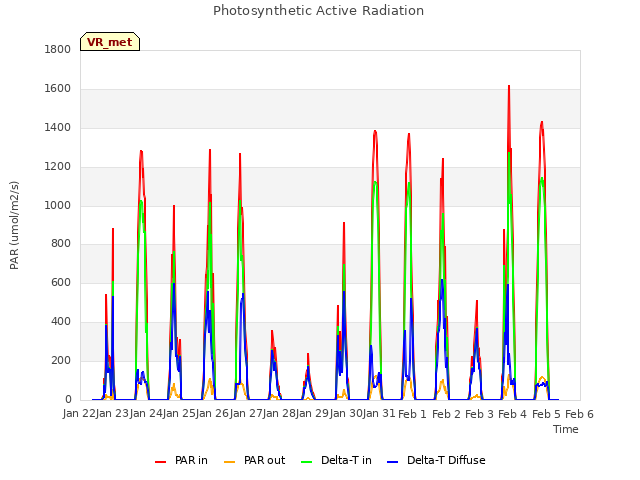
Task: Click the PAR (umol/m2/s) y-axis label
Action: tap(14, 225)
